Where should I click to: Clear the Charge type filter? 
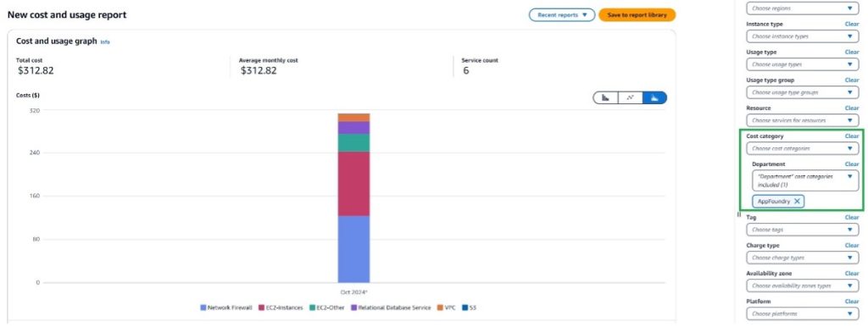click(x=851, y=245)
